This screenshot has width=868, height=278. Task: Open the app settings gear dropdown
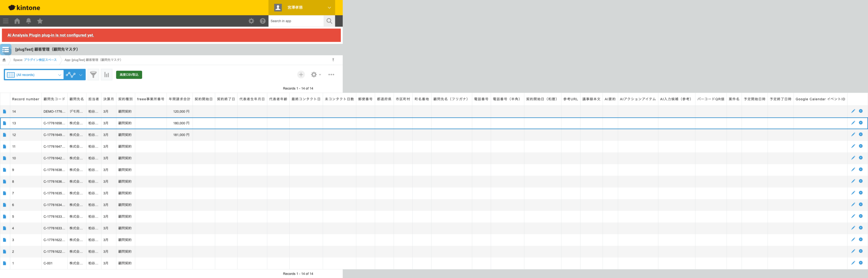tap(315, 75)
